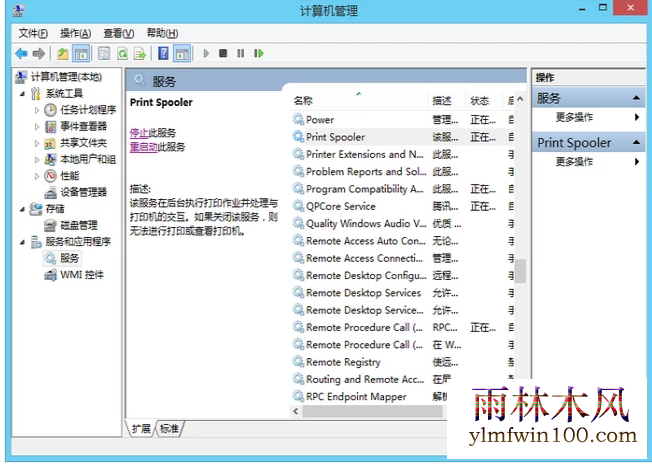
Task: Click the green Refresh toolbar icon
Action: (x=122, y=53)
